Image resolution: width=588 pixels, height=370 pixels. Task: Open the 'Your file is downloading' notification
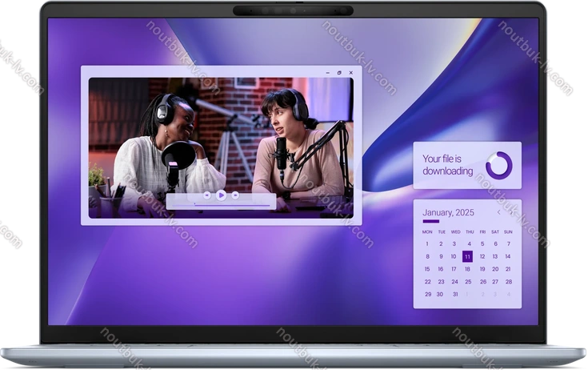pos(448,165)
